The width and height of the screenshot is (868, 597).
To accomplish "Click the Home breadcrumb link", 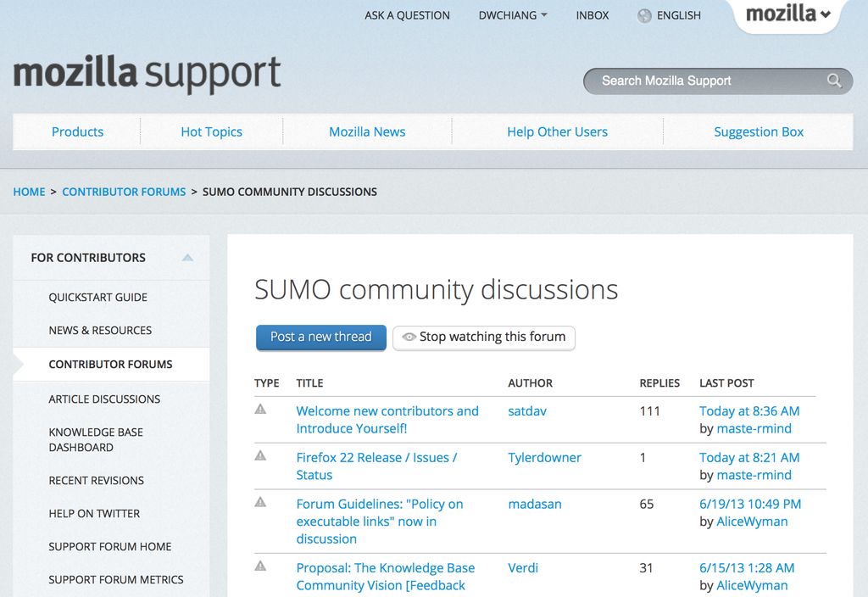I will click(30, 192).
